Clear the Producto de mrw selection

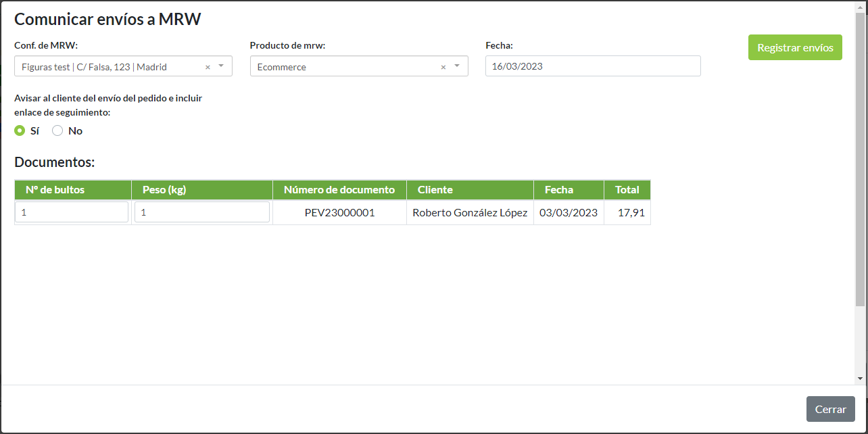443,67
